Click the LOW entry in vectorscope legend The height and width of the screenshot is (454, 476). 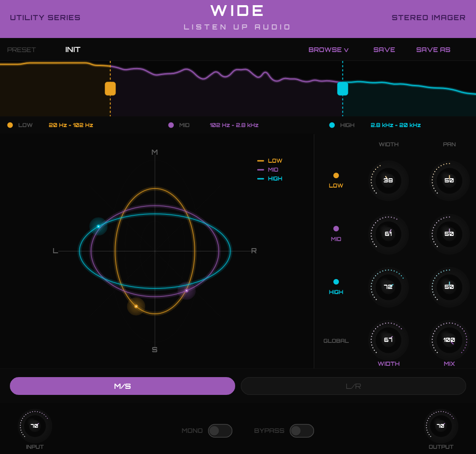click(x=269, y=161)
